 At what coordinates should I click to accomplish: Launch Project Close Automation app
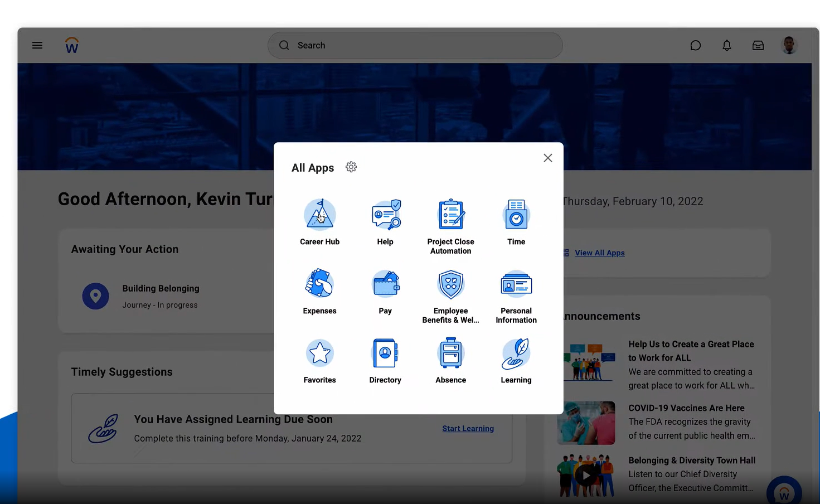450,215
